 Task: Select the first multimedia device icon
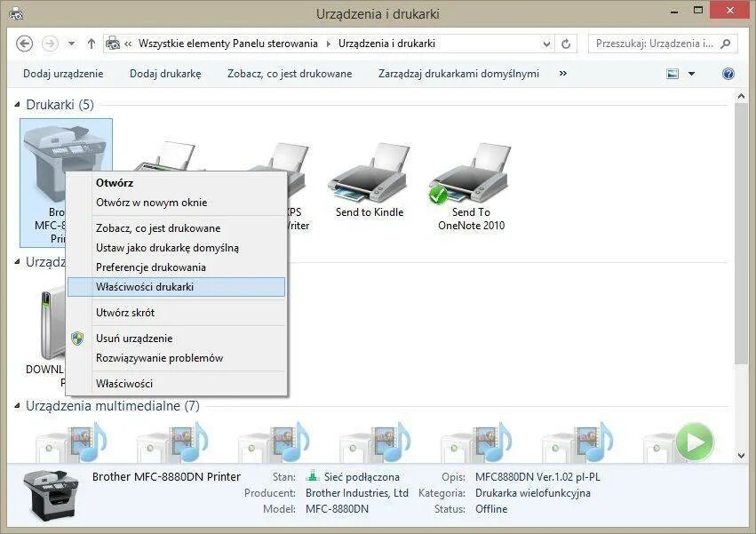71,442
